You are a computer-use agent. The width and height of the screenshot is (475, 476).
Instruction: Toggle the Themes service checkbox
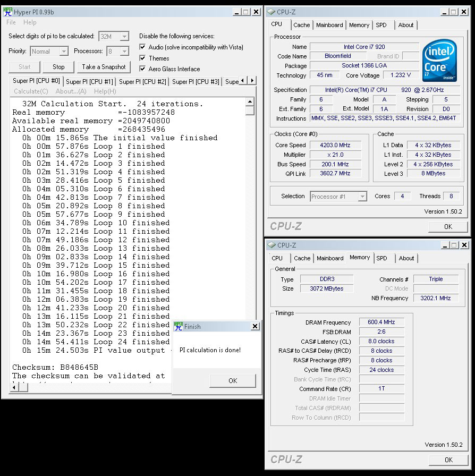[x=142, y=58]
